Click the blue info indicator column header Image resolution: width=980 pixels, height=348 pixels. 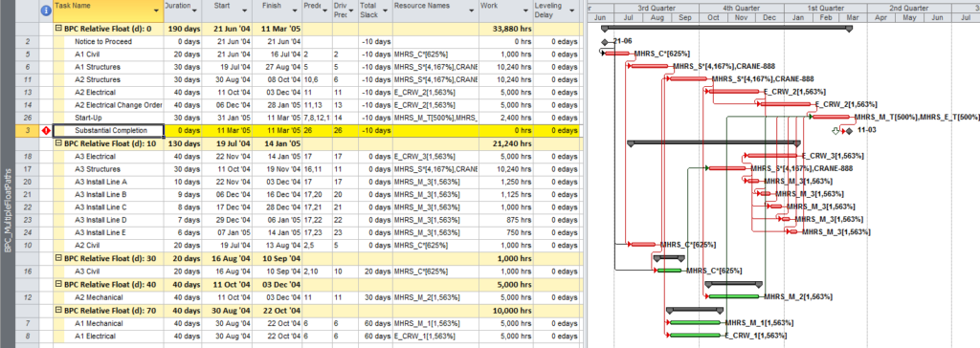coord(46,10)
